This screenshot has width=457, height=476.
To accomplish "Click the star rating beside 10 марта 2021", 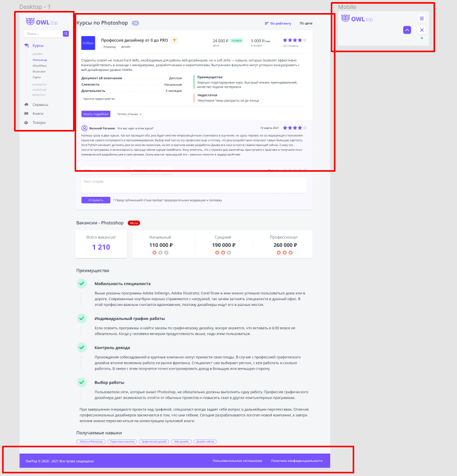I will (295, 128).
